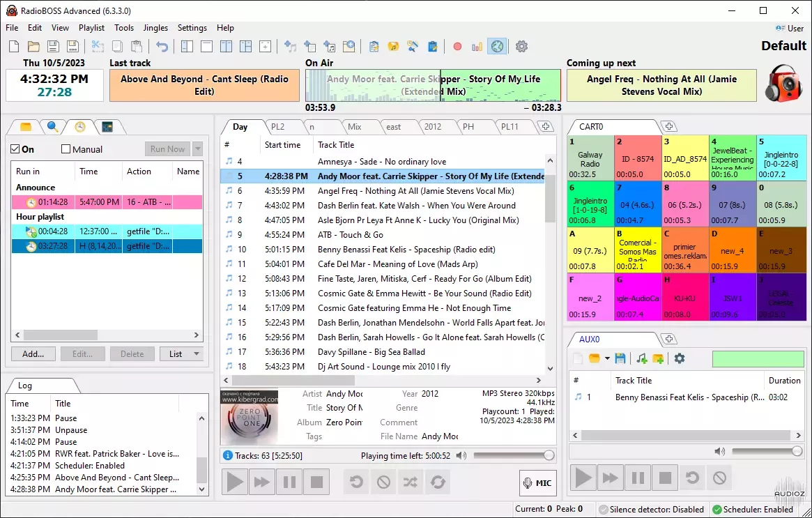Adjust the main player volume slider
The image size is (812, 518).
click(x=512, y=455)
